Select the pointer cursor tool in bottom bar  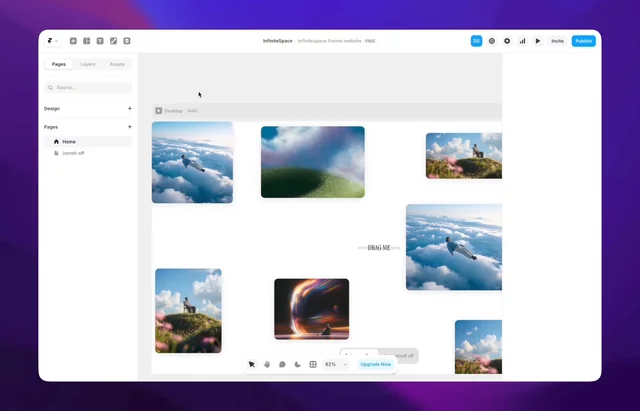point(252,364)
